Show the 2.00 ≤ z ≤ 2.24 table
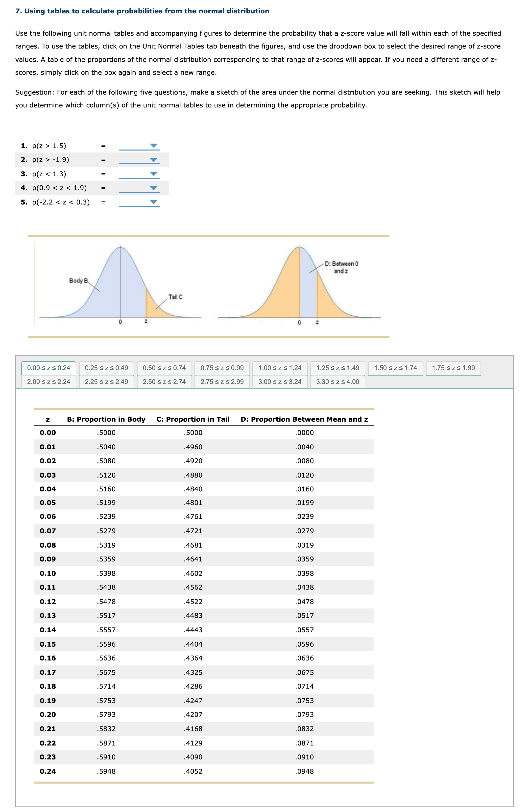This screenshot has width=529, height=812. pos(48,382)
